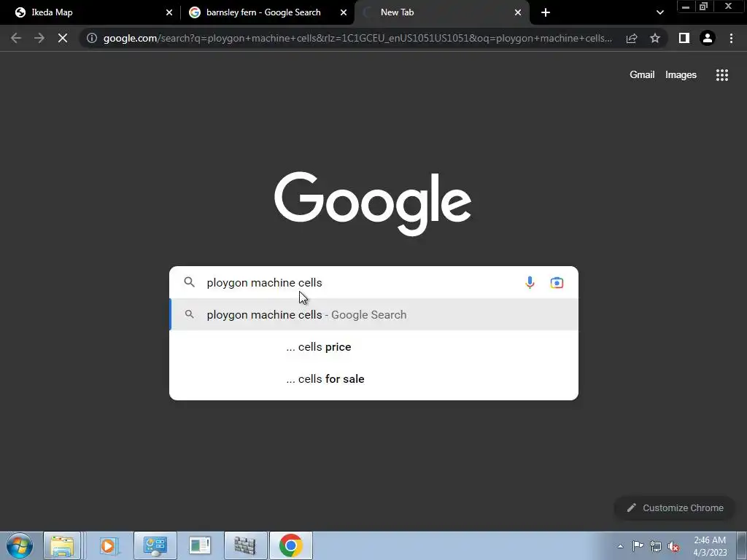Open the Windows Start menu
This screenshot has height=560, width=747.
point(20,545)
